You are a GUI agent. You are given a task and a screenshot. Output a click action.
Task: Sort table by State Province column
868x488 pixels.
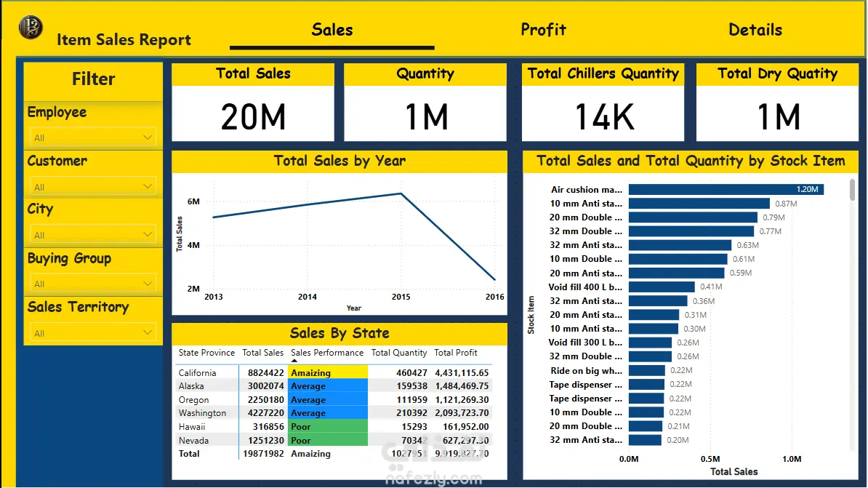206,352
